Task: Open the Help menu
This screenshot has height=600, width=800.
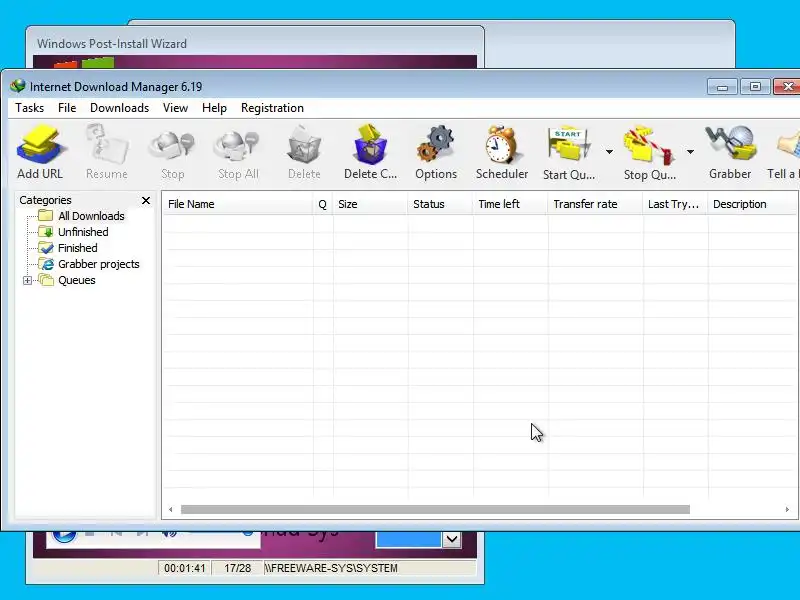Action: pyautogui.click(x=214, y=108)
